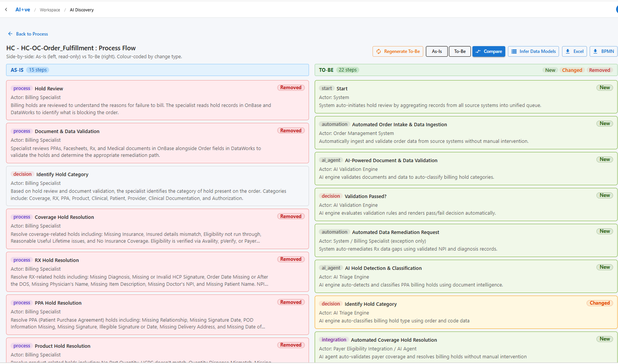Select As-Is Identify Hold Category by Billing Specialist

coord(158,186)
